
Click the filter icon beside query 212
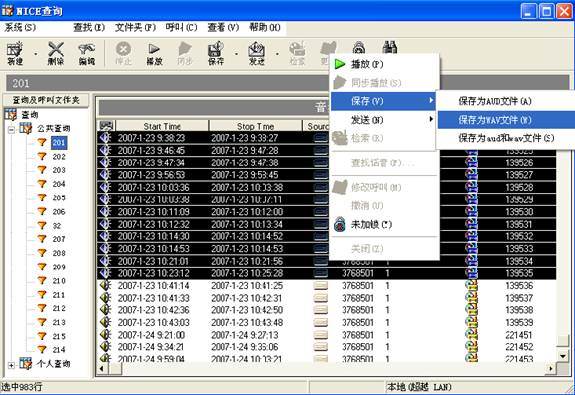click(42, 308)
